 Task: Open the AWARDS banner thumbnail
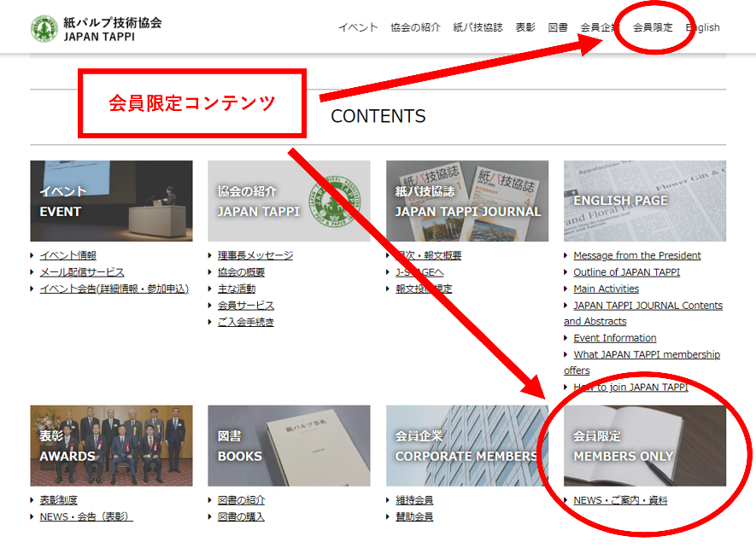[111, 446]
